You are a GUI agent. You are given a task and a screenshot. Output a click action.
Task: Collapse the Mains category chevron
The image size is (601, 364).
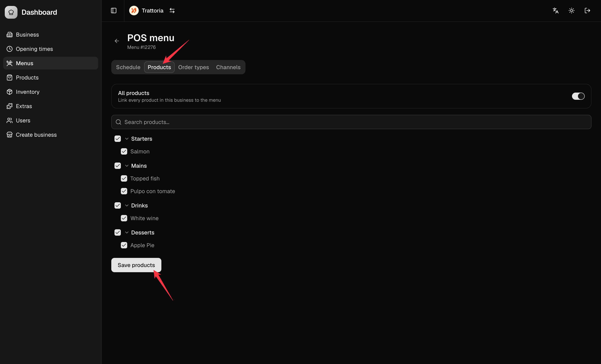click(x=127, y=166)
